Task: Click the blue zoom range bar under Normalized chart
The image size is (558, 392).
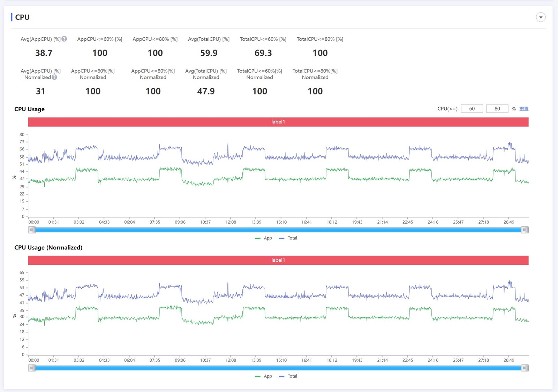Action: click(x=278, y=368)
